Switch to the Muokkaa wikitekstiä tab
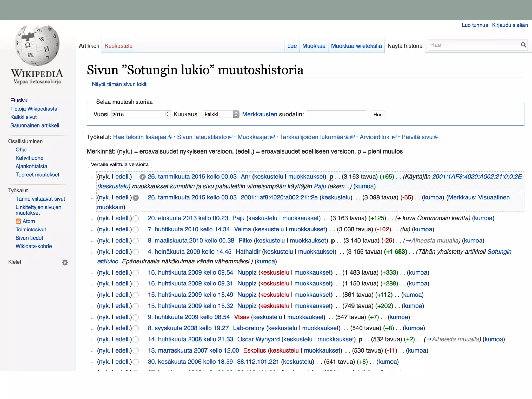 tap(356, 46)
